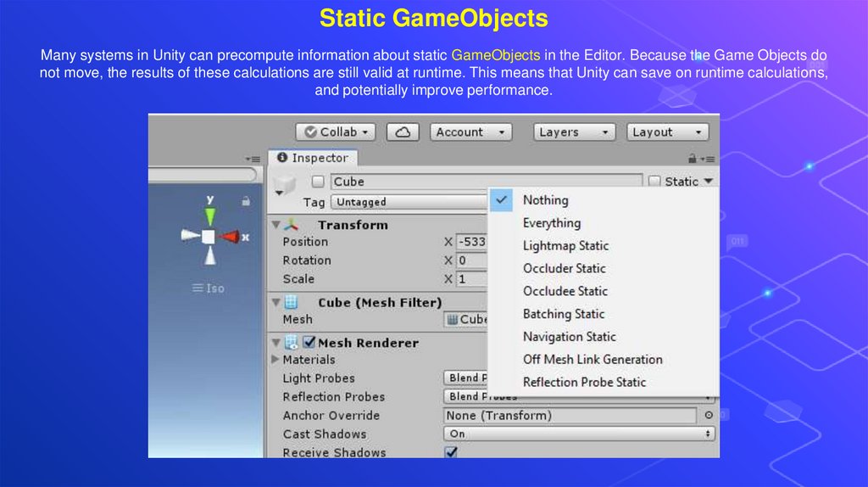
Task: Open the Account dropdown
Action: 470,132
